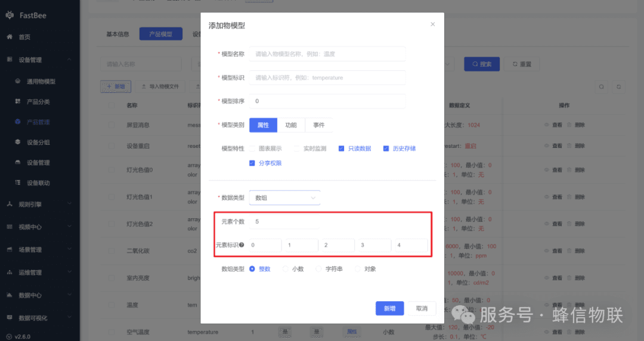Tick the 设备重启 row checkbox
This screenshot has width=644, height=341.
[x=112, y=146]
